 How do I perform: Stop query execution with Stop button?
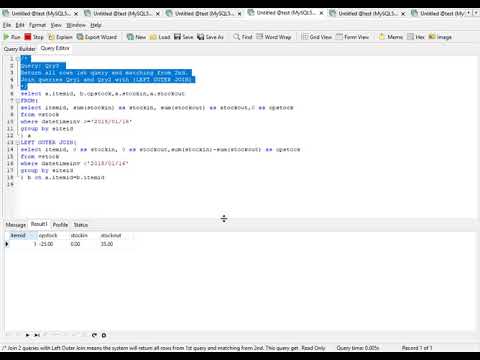point(34,37)
